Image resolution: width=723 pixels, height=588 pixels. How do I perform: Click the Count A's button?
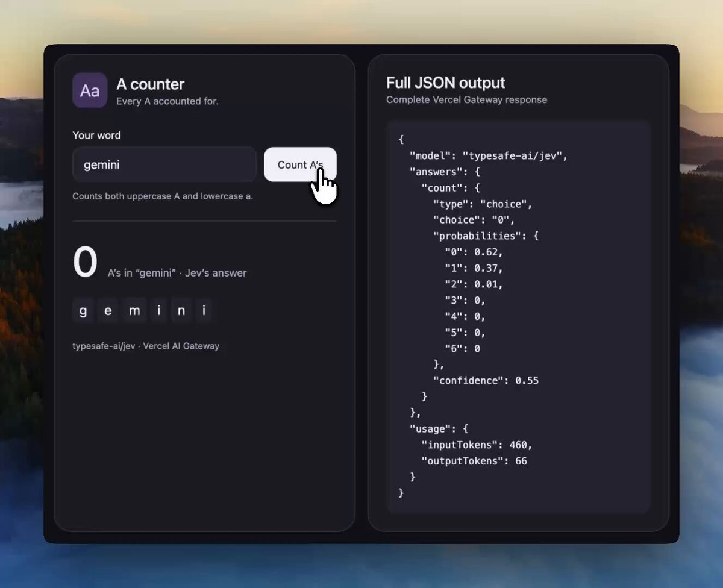point(300,164)
